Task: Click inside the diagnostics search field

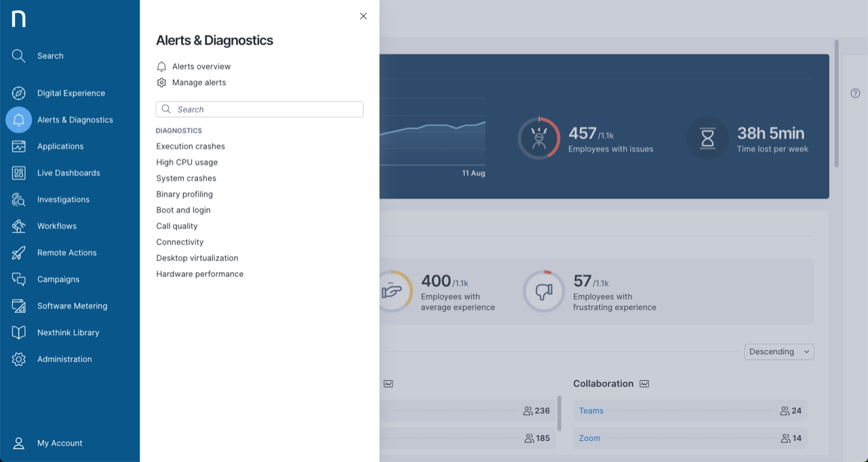Action: (259, 109)
